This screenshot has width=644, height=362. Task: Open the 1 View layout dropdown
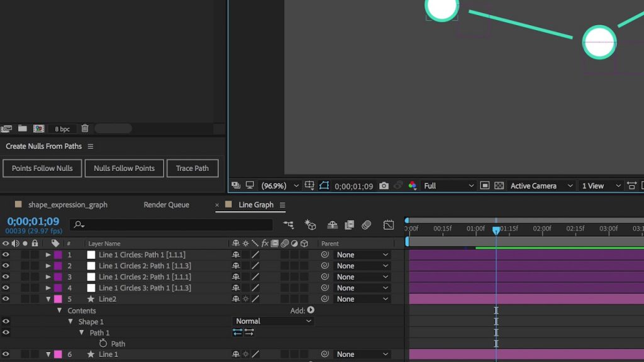601,186
